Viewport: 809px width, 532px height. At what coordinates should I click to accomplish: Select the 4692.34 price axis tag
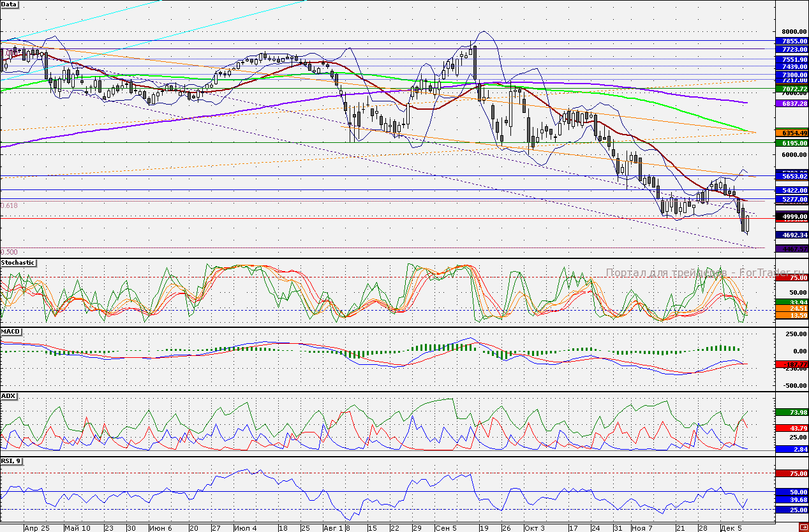790,235
